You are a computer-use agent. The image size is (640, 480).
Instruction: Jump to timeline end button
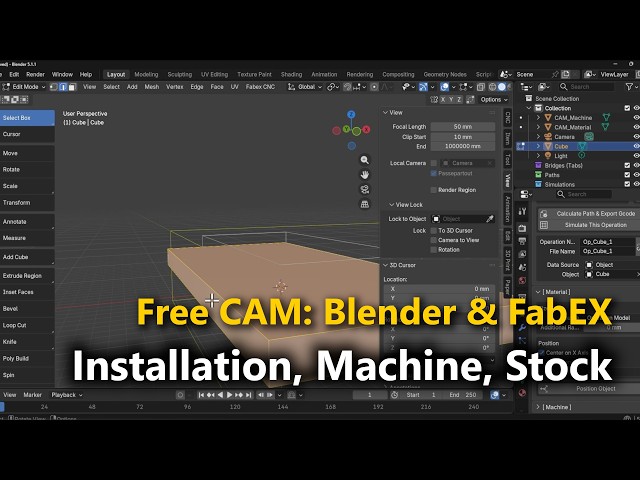249,395
